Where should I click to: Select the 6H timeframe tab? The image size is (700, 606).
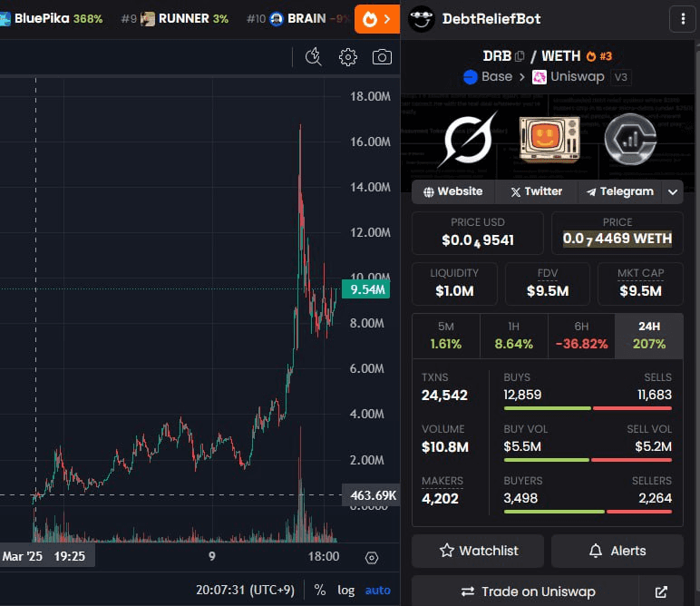pos(580,336)
